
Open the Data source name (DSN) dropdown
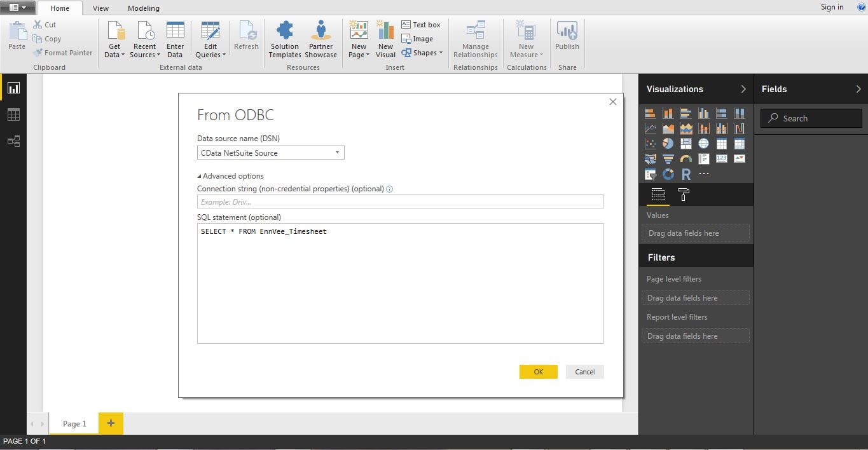[x=337, y=153]
